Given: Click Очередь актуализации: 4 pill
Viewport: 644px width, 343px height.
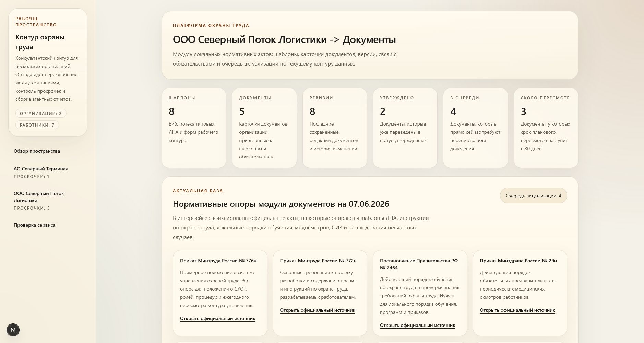Looking at the screenshot, I should pos(533,196).
